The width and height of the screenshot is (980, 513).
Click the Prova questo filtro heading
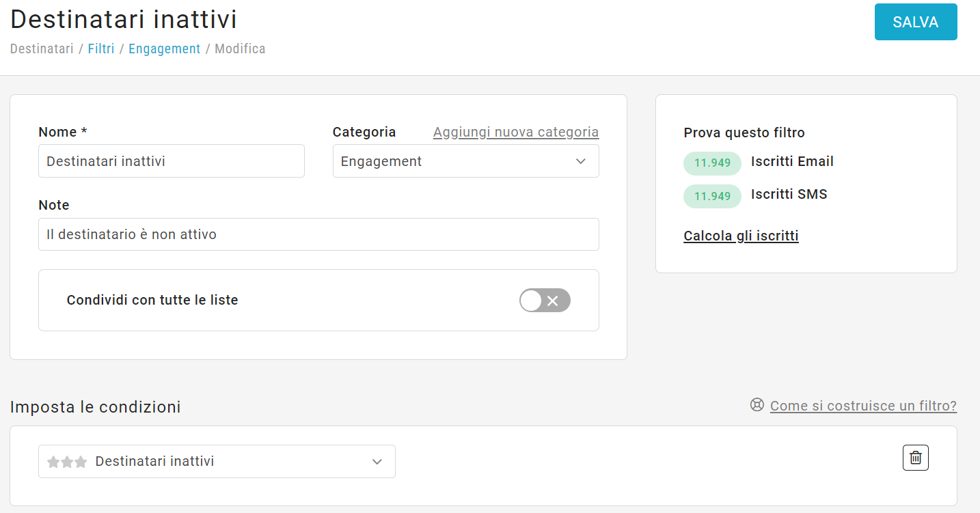pyautogui.click(x=744, y=133)
